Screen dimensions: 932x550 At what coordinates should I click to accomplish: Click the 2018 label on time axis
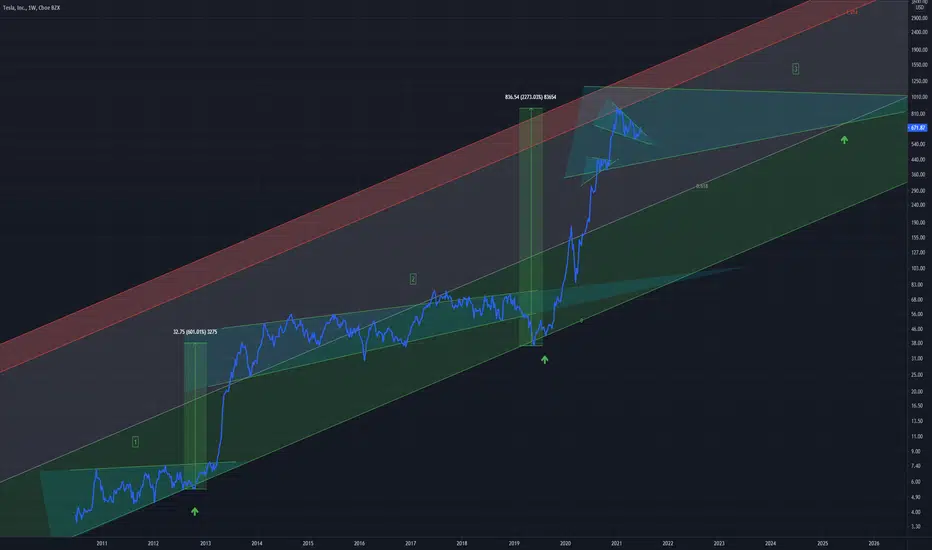(x=462, y=543)
